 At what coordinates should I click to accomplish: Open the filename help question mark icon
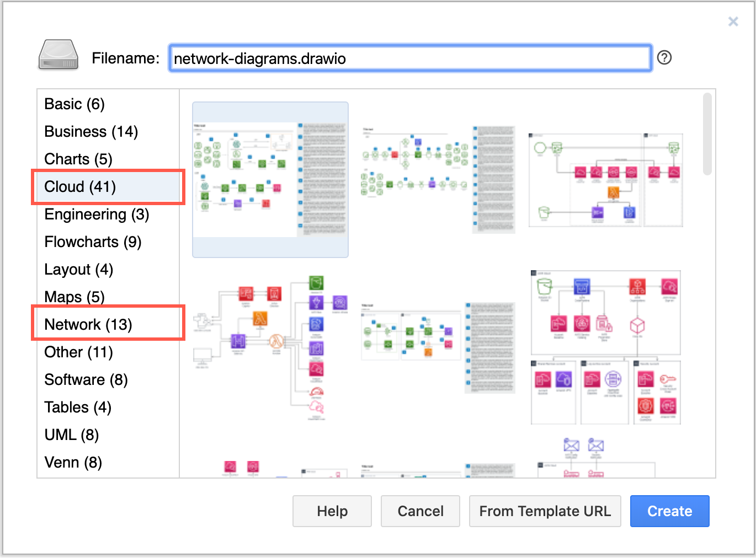[665, 57]
